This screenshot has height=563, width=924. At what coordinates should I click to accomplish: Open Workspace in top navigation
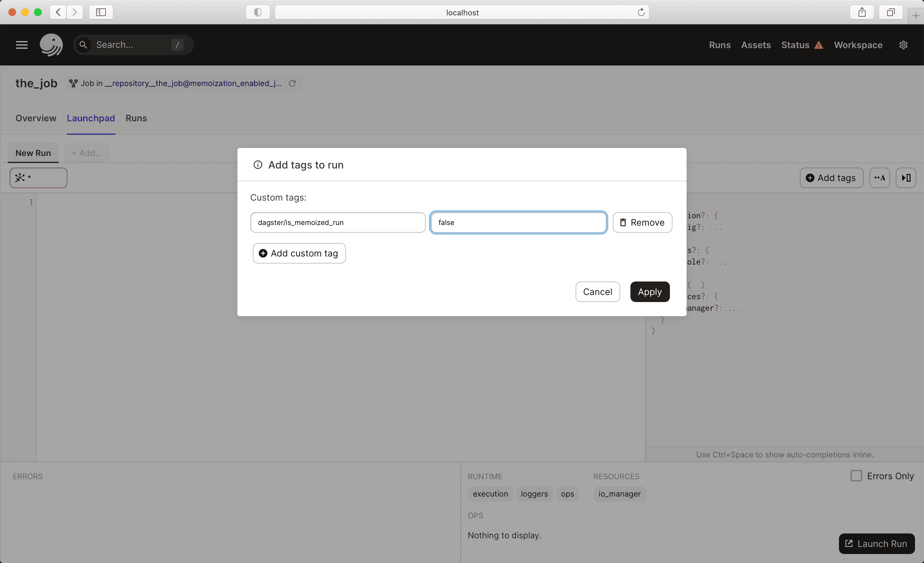[858, 45]
